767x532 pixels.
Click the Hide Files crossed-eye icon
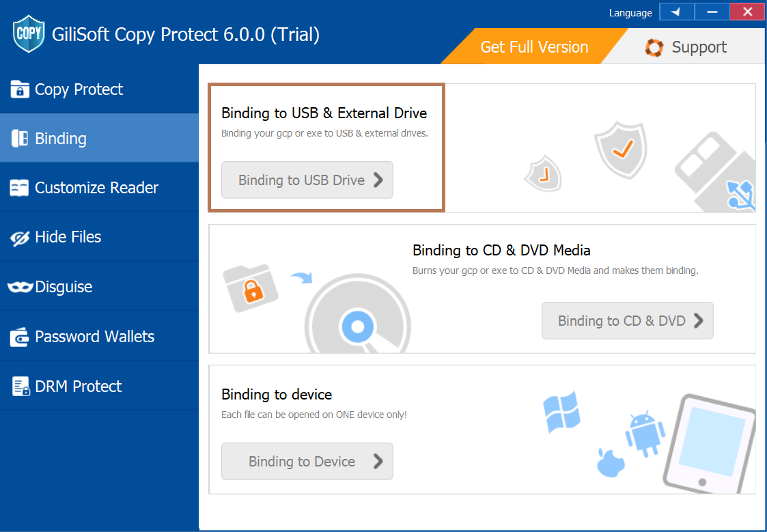point(20,238)
